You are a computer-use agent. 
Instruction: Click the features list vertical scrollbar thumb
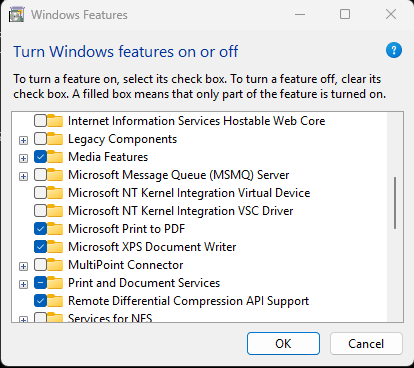[395, 203]
